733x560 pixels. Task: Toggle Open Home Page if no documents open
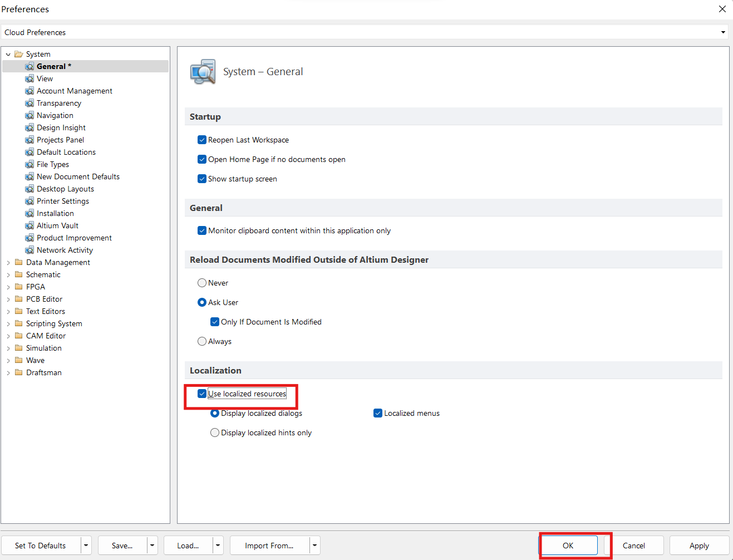tap(202, 159)
